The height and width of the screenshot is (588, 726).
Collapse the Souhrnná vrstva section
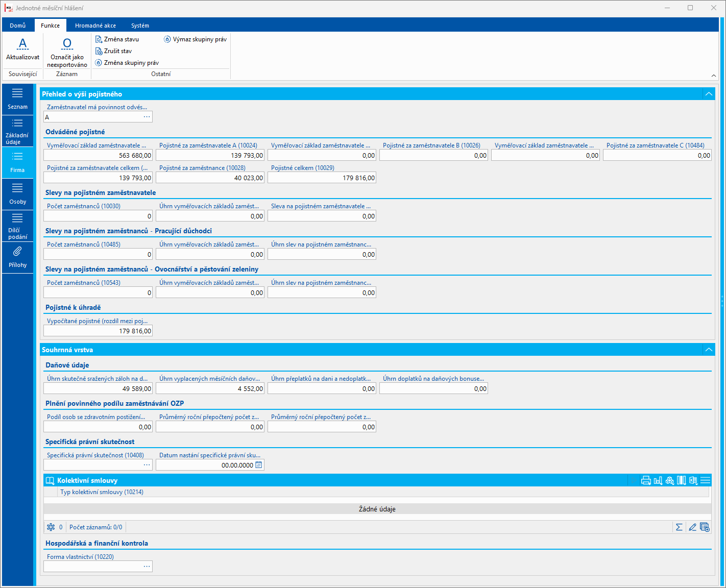tap(709, 350)
